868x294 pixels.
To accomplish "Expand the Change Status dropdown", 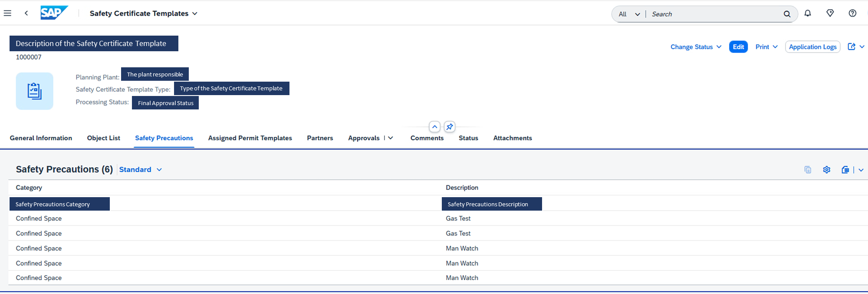I will (696, 47).
